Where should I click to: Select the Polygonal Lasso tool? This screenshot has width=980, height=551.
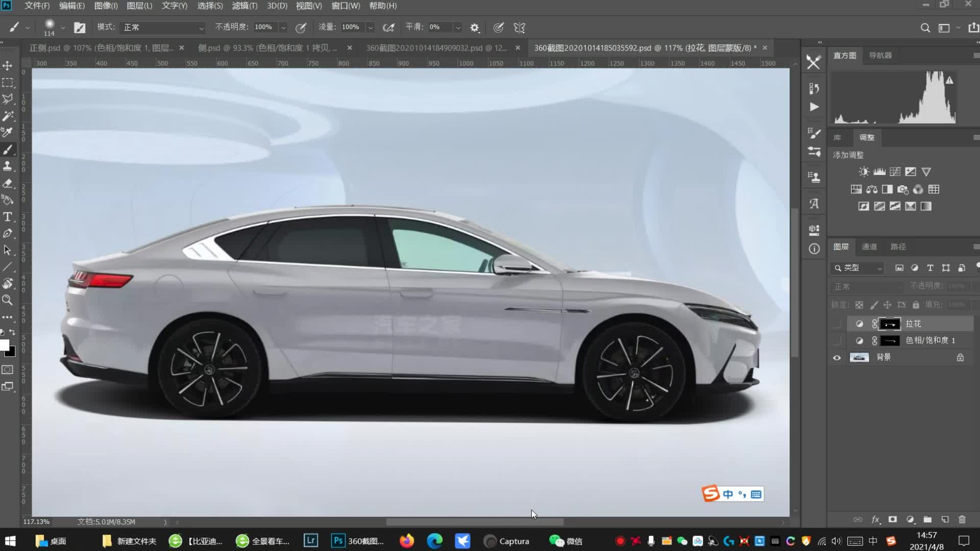pyautogui.click(x=8, y=99)
